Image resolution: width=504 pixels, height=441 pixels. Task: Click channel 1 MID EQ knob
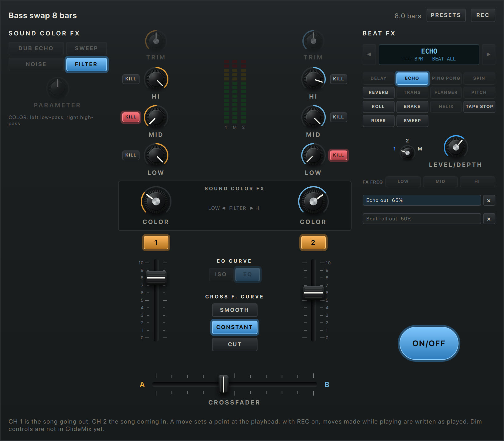point(156,117)
